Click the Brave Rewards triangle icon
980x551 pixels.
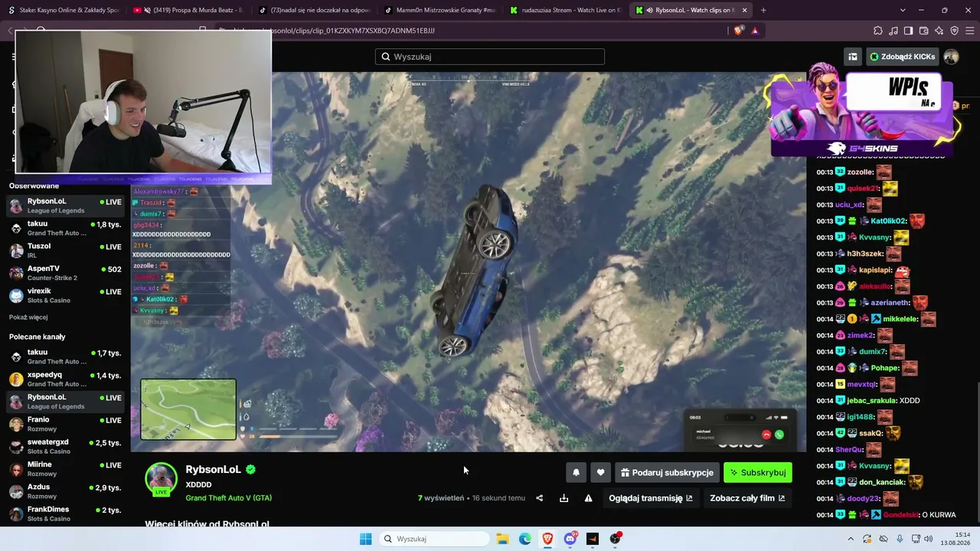(755, 31)
